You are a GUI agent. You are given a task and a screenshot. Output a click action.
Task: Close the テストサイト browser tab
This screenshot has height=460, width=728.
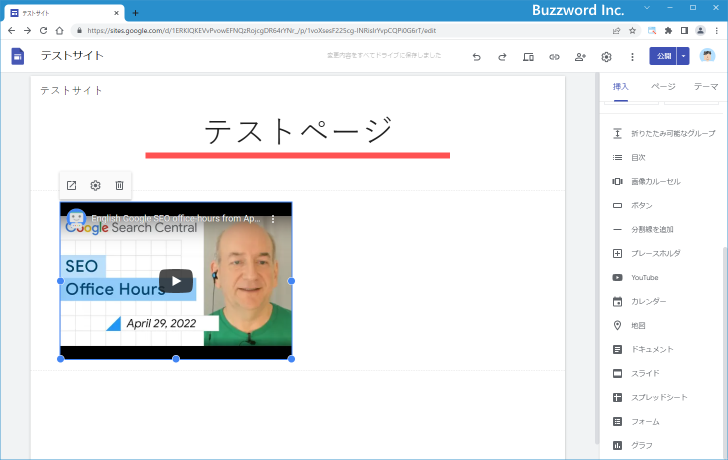(117, 13)
